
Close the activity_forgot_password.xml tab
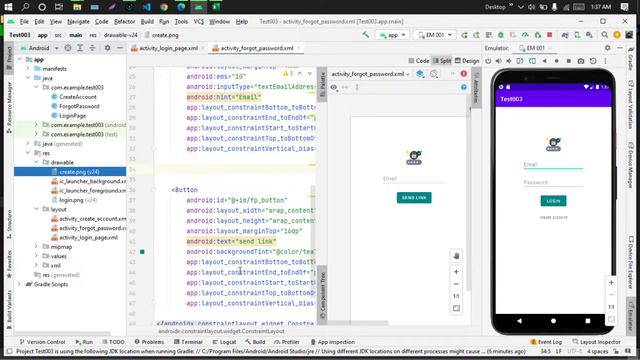(x=298, y=48)
